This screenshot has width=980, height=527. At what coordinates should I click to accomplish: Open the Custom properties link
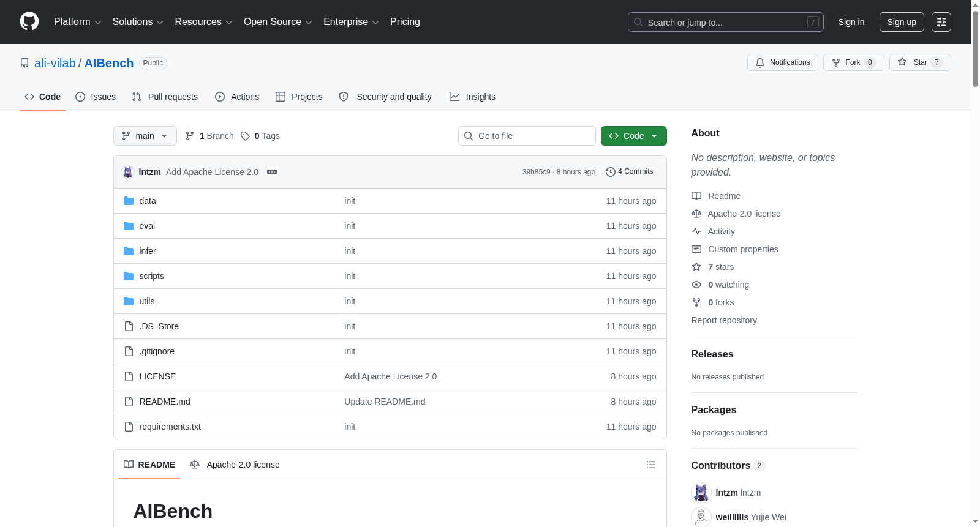[743, 249]
